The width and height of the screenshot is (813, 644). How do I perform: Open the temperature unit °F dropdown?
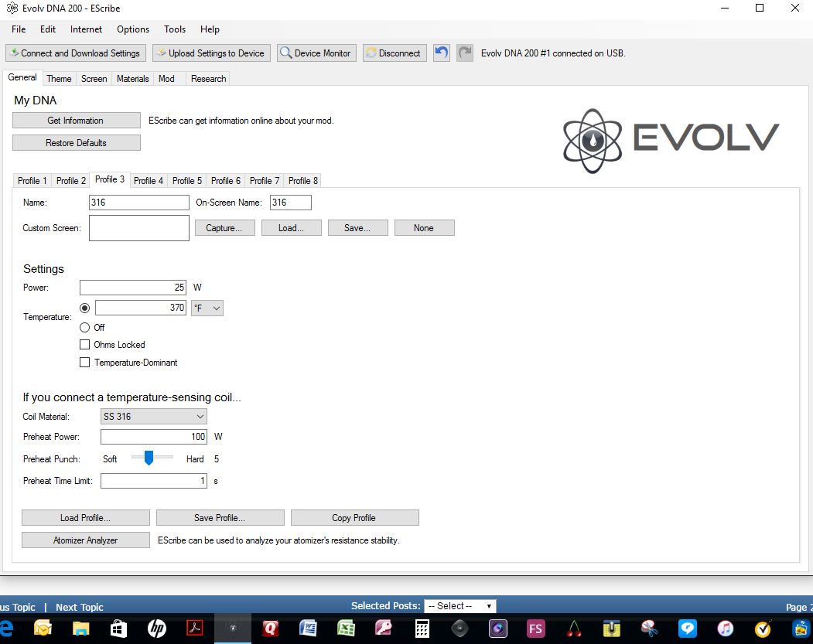coord(207,308)
